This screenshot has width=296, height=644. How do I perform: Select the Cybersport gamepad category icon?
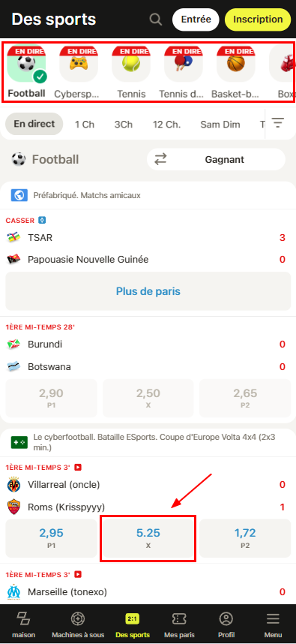(x=79, y=64)
